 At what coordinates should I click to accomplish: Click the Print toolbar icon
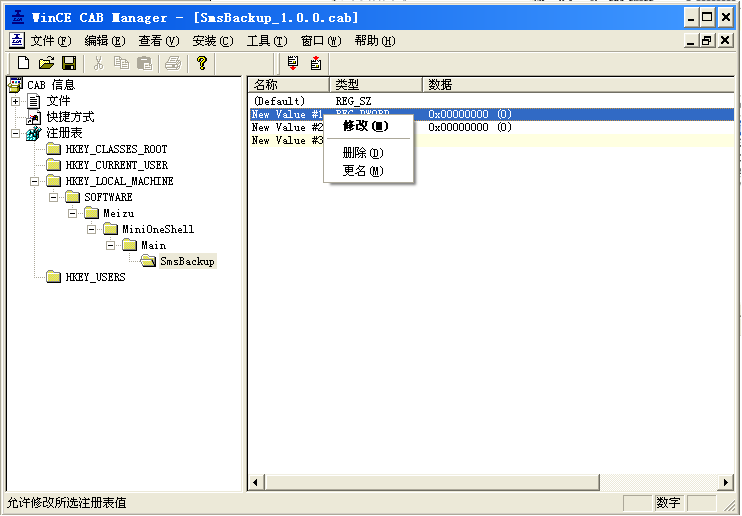(173, 63)
